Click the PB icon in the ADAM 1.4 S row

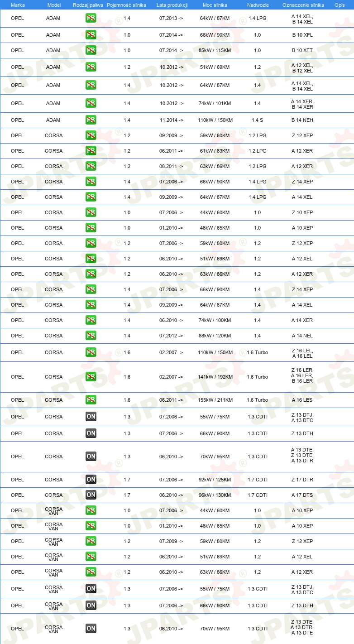(x=91, y=120)
